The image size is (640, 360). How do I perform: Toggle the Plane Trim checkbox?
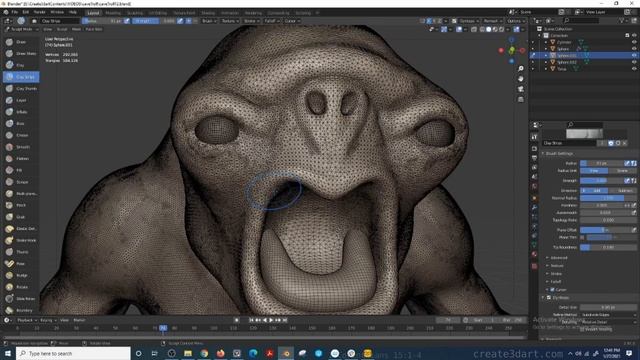[582, 237]
